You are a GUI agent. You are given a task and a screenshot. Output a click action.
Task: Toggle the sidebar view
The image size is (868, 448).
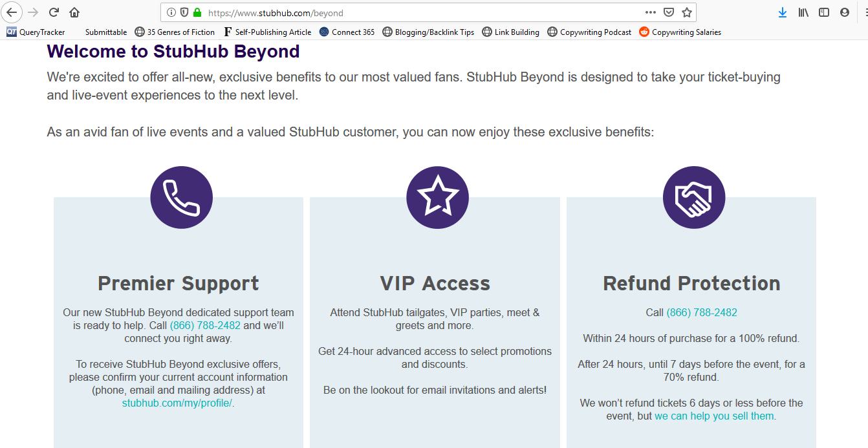click(x=824, y=12)
